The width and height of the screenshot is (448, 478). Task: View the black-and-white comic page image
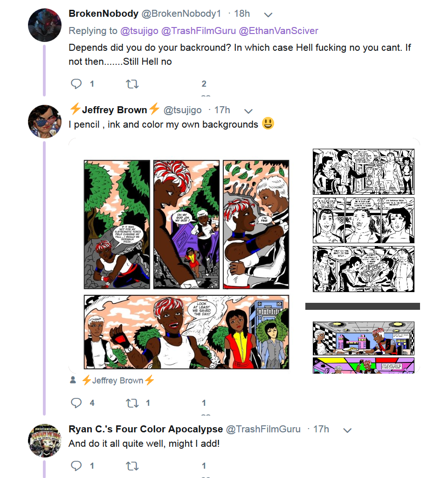(x=363, y=220)
